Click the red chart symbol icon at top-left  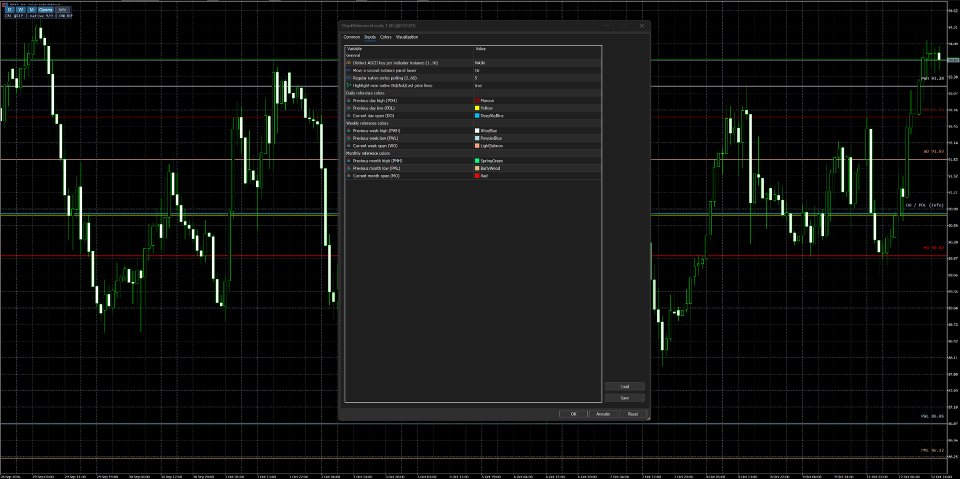coord(4,4)
